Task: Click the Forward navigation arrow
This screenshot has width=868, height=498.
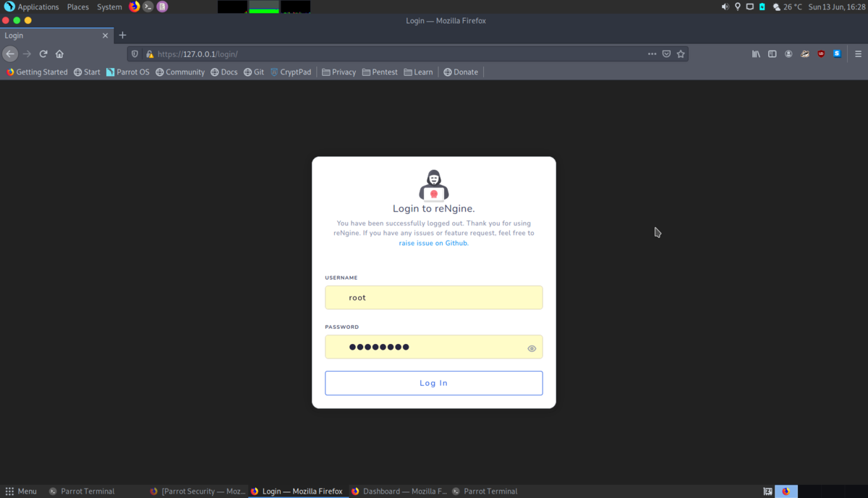Action: click(x=27, y=53)
